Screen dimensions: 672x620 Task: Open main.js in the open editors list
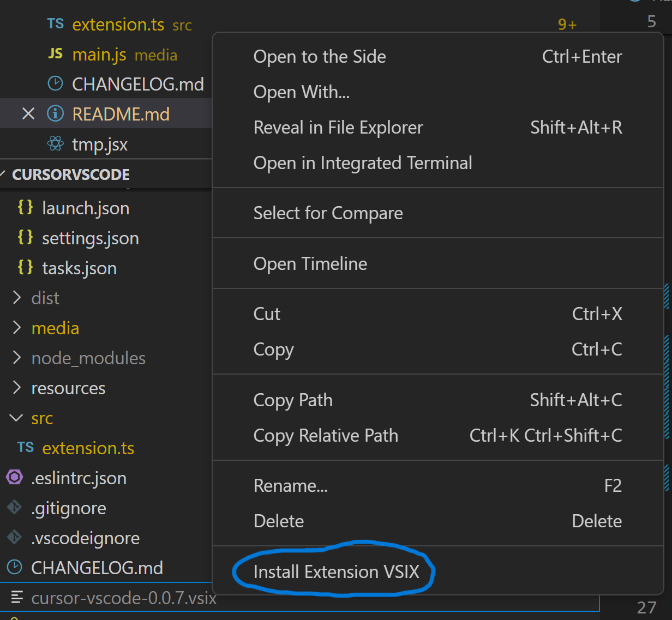(x=99, y=55)
